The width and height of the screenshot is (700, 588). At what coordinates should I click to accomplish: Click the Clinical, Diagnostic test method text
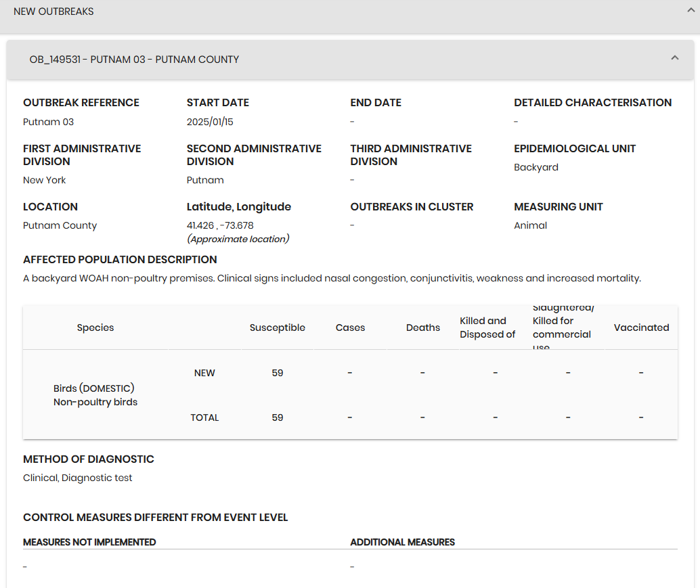pyautogui.click(x=78, y=478)
